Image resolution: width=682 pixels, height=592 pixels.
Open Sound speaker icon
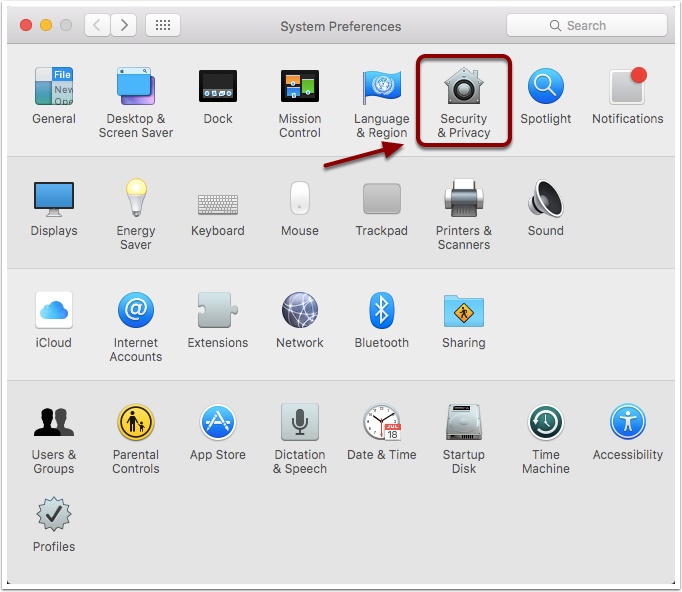[545, 198]
